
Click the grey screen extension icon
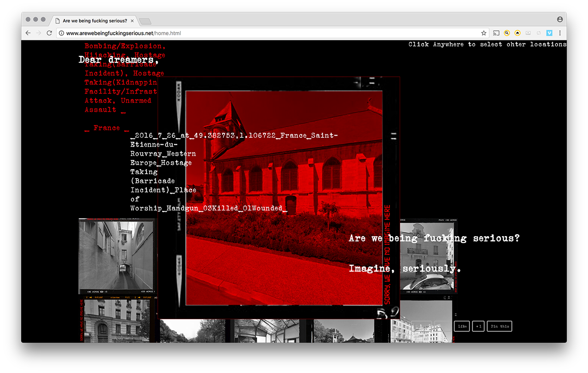pyautogui.click(x=528, y=33)
